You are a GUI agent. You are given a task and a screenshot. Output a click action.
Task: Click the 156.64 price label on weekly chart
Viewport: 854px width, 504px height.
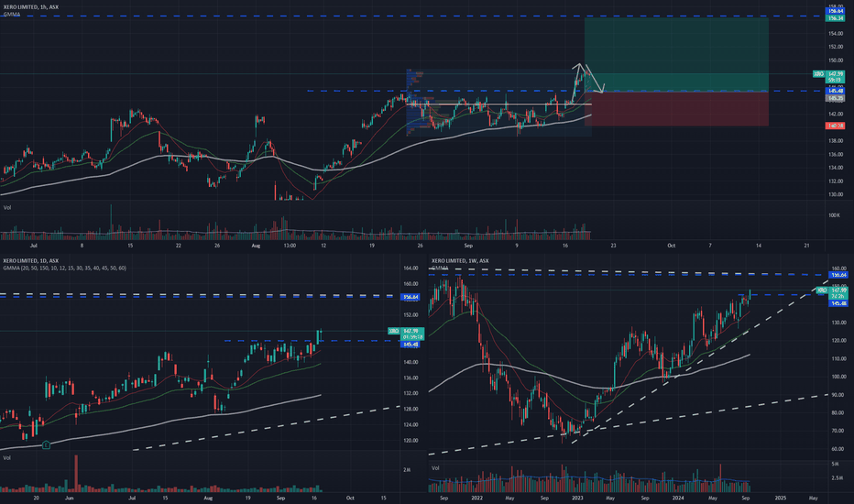click(x=838, y=275)
